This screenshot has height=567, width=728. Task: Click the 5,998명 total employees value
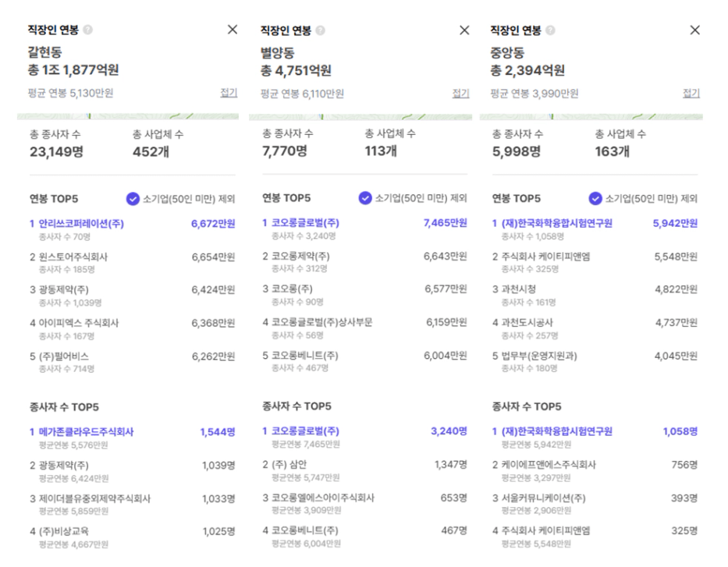tap(517, 151)
